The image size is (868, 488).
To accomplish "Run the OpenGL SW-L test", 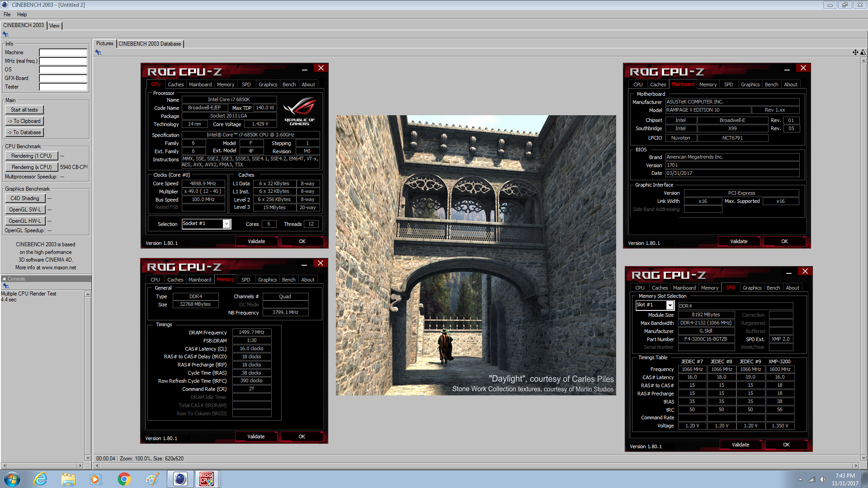I will click(25, 210).
